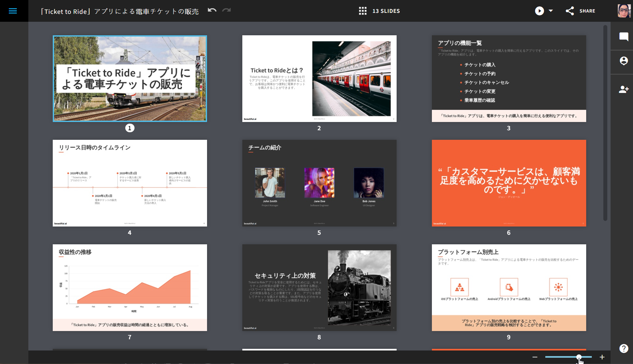Image resolution: width=633 pixels, height=364 pixels.
Task: Select slide 7 収益性の推移 chart thumbnail
Action: click(x=130, y=288)
